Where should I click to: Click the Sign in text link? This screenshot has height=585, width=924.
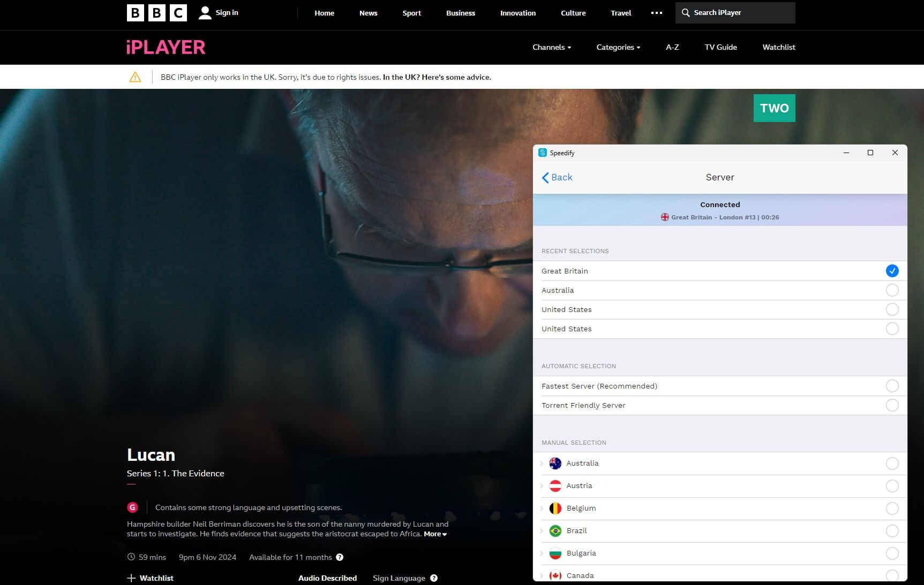pos(227,12)
